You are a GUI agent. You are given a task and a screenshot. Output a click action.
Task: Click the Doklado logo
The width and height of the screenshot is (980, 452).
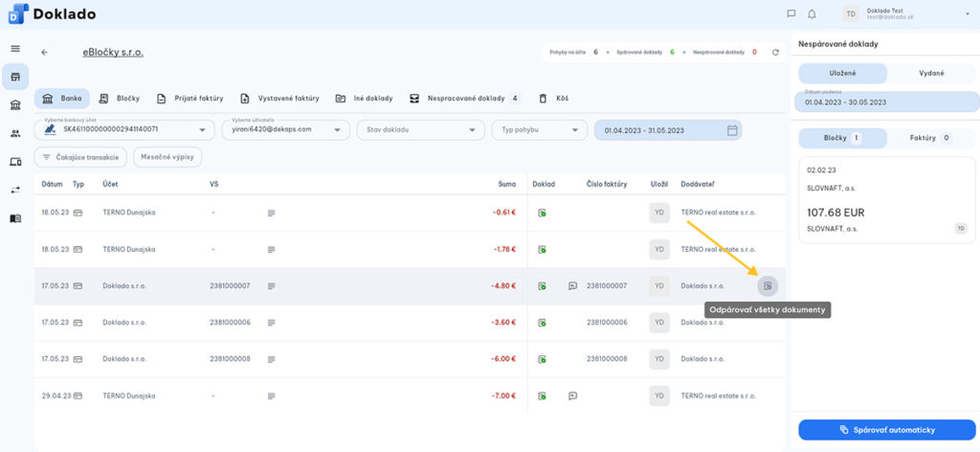pos(52,13)
